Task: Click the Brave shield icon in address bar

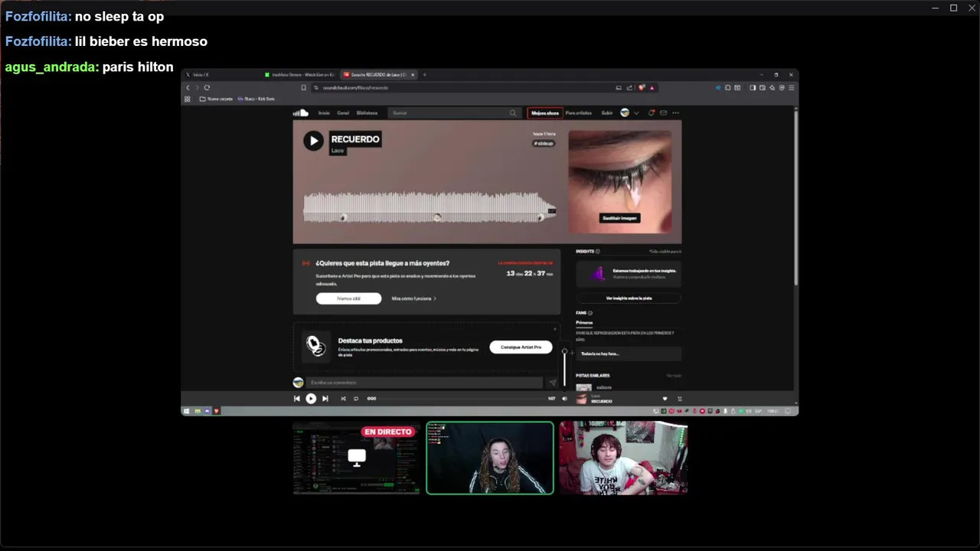Action: [642, 88]
